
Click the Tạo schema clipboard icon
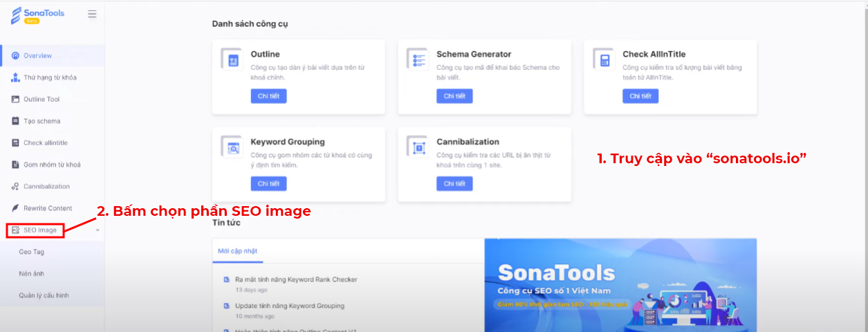click(15, 121)
